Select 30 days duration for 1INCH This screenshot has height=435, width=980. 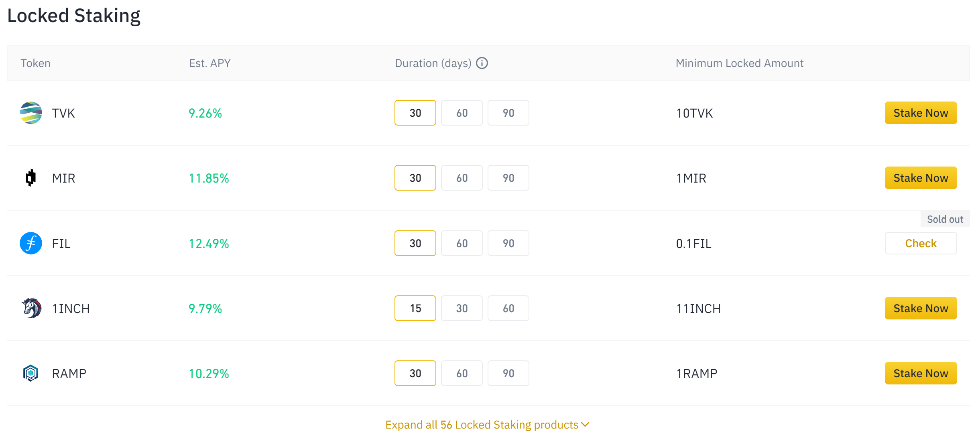tap(462, 308)
